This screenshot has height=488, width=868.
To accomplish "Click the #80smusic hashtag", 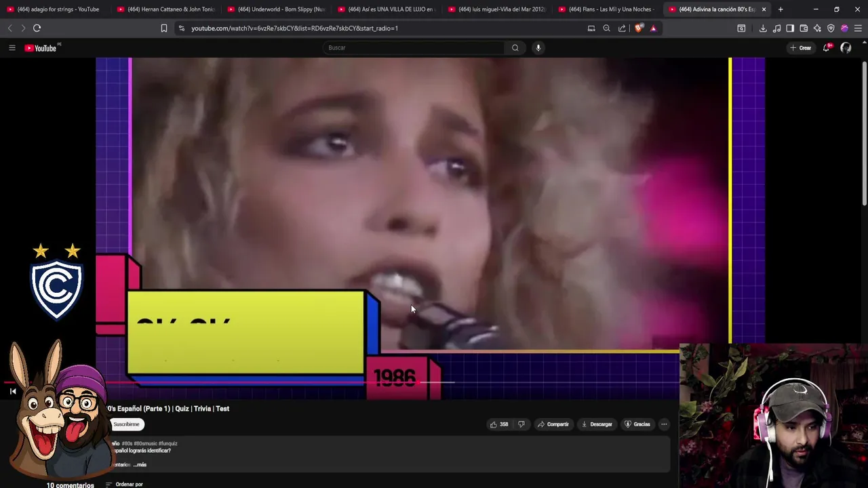I will (x=145, y=443).
